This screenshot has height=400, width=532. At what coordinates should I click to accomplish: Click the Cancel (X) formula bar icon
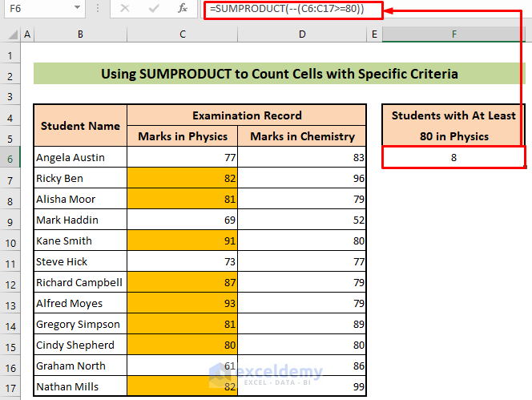coord(125,8)
